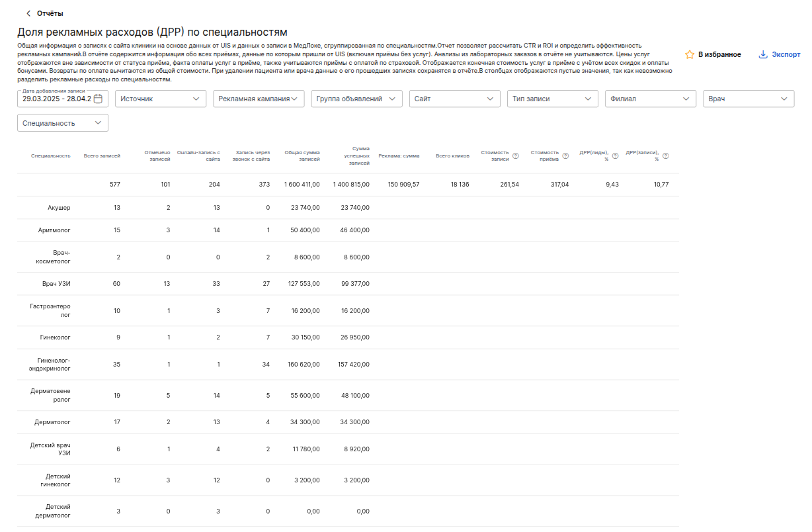
Task: Expand the Врач filter dropdown
Action: 749,99
